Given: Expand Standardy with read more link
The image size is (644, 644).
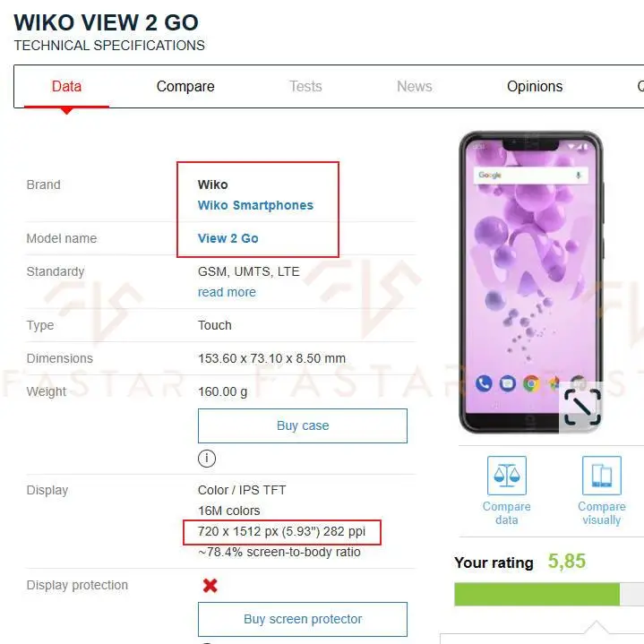Looking at the screenshot, I should click(227, 292).
